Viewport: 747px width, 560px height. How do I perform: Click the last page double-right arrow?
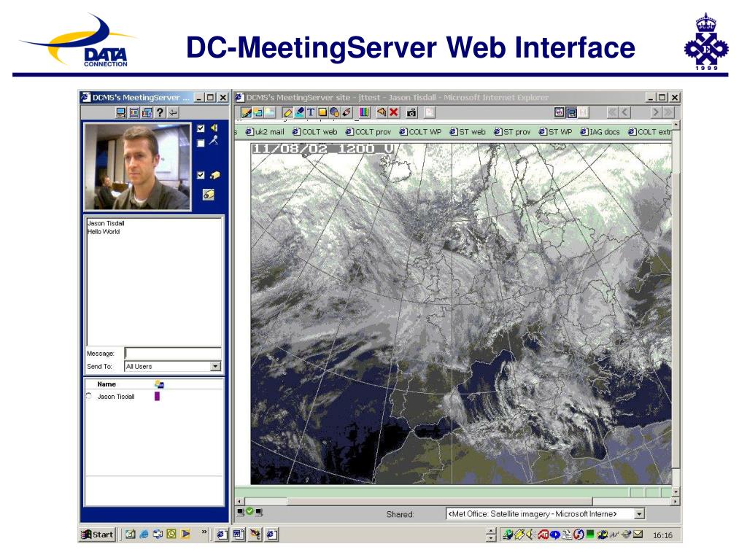point(668,112)
